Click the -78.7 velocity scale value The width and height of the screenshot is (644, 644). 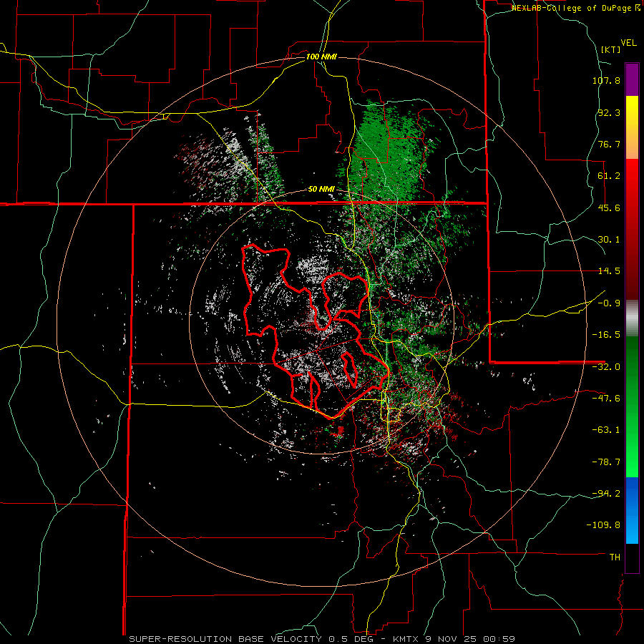click(x=606, y=462)
